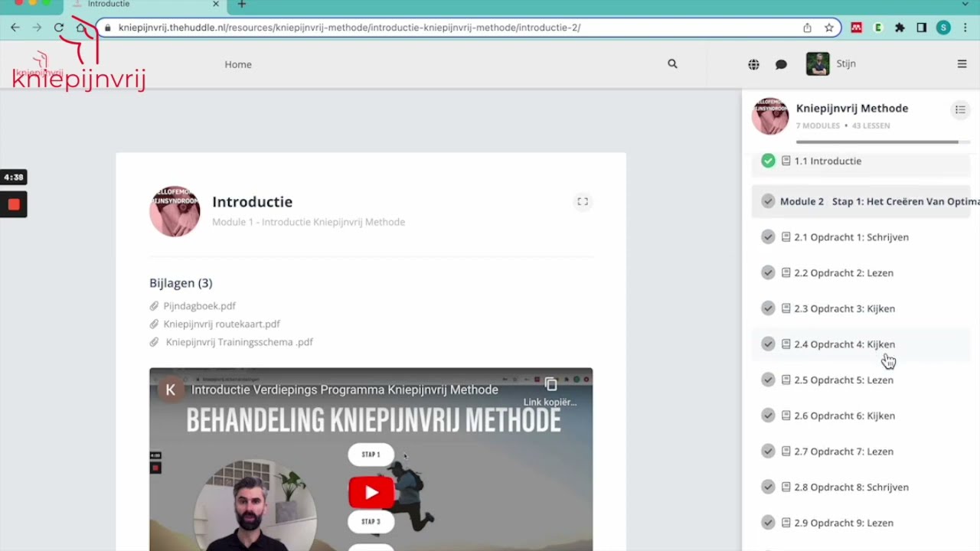Click the Kniepijnvrij Methode course title
The width and height of the screenshot is (980, 551).
852,108
